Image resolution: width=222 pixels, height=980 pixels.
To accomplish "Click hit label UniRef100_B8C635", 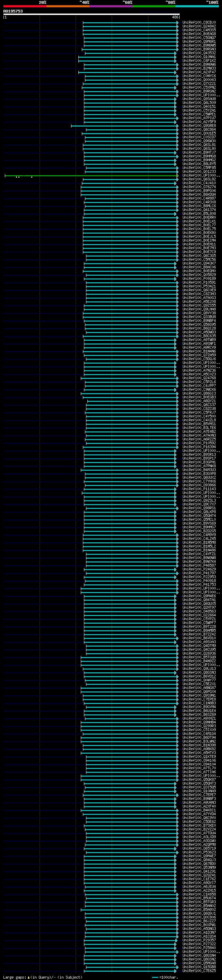I will (x=199, y=336).
